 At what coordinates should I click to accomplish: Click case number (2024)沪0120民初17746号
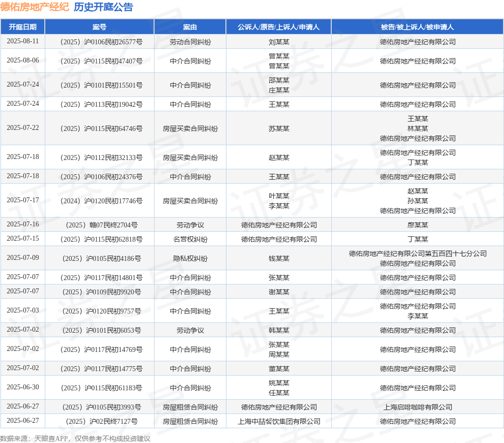click(101, 201)
